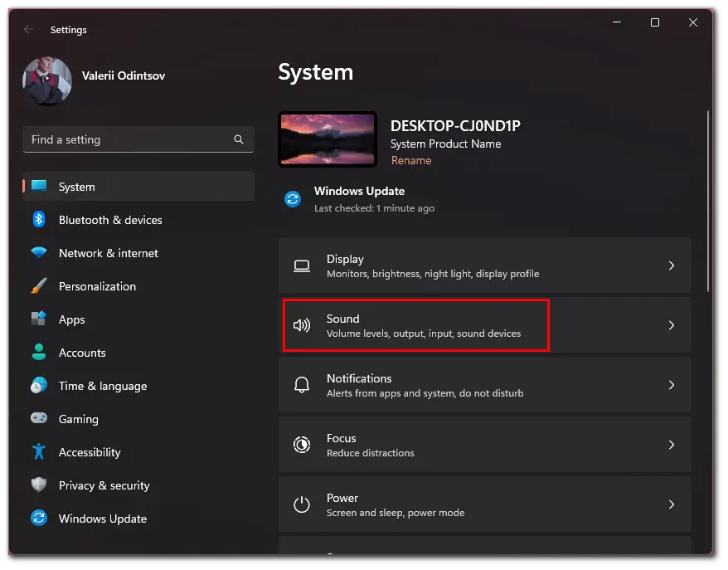The width and height of the screenshot is (728, 570).
Task: Select System in the sidebar
Action: coord(138,187)
